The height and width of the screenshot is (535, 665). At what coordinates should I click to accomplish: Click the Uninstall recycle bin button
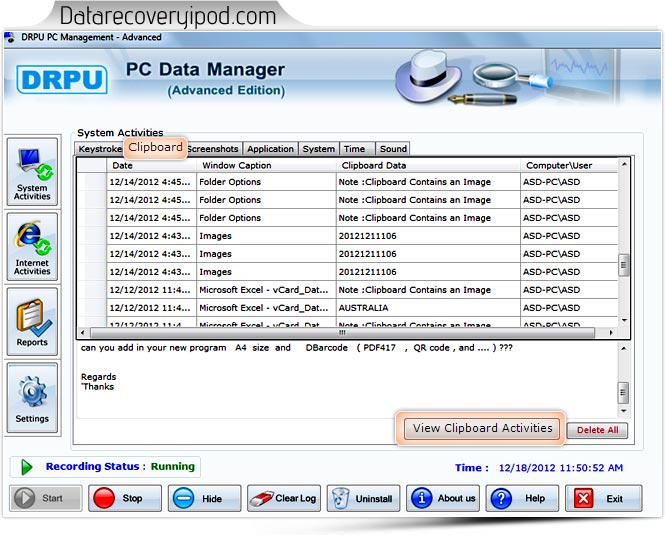(x=363, y=498)
